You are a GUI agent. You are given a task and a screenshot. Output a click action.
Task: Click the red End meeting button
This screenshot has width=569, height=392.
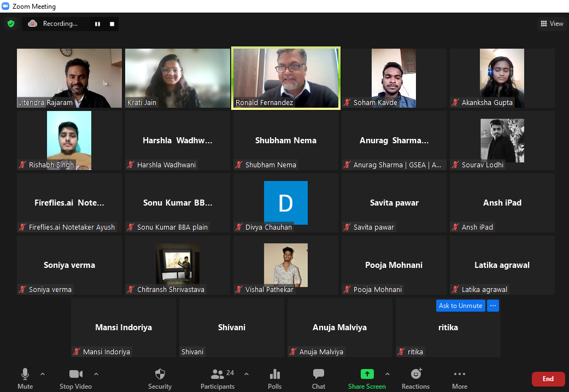tap(548, 379)
